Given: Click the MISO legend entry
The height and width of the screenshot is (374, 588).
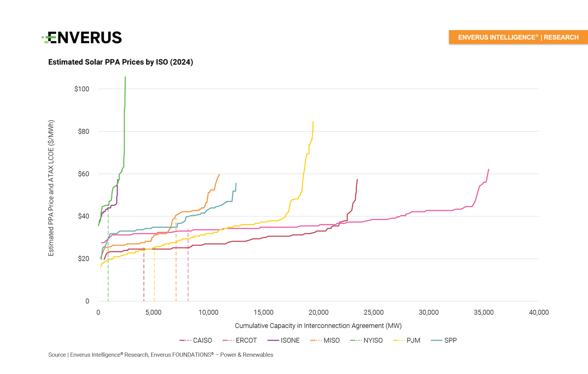Looking at the screenshot, I should coord(325,341).
